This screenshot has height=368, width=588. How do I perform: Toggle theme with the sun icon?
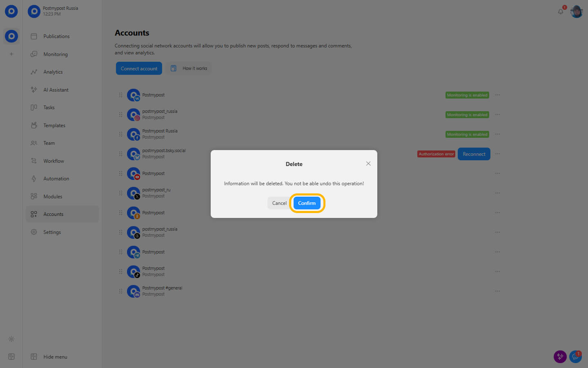click(11, 339)
